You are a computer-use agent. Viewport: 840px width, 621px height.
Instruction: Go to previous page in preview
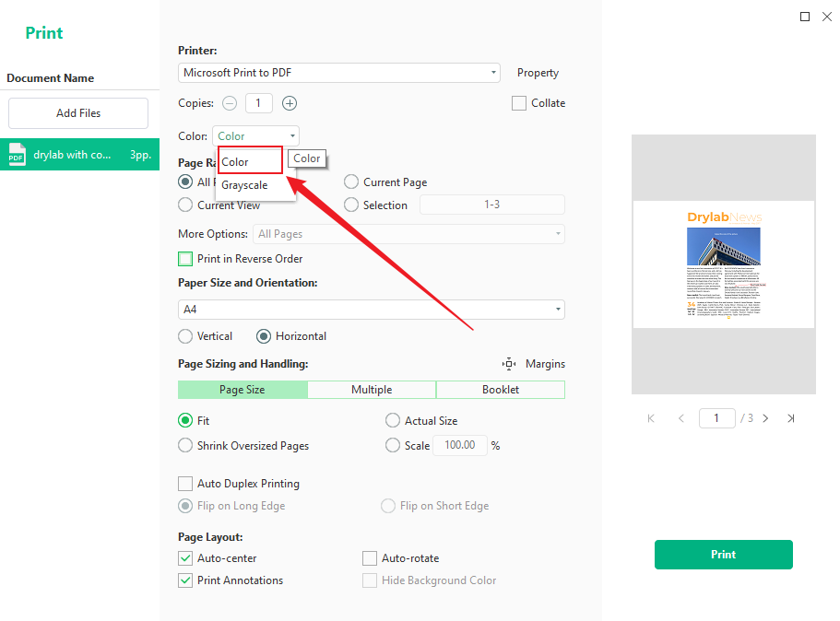[681, 418]
